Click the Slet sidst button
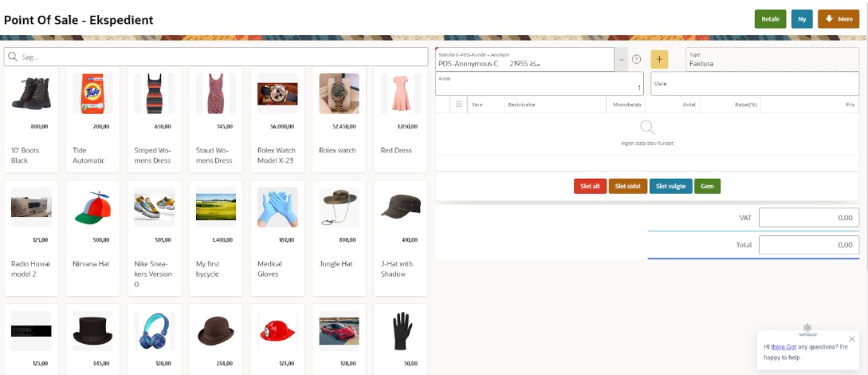Viewport: 868px width, 375px height. pos(628,186)
